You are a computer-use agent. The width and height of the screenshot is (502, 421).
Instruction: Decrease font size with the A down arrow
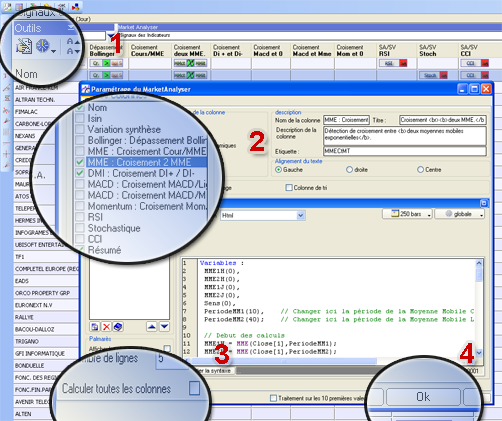[73, 51]
